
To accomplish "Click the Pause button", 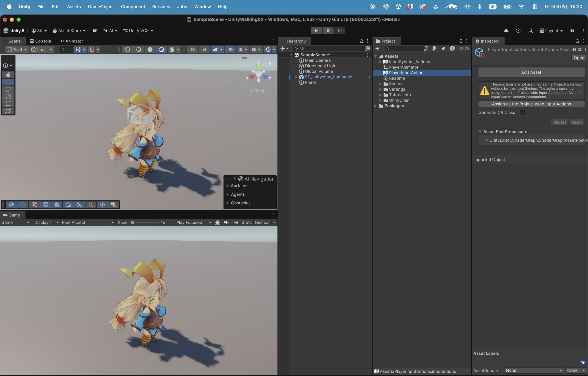I will coord(328,31).
